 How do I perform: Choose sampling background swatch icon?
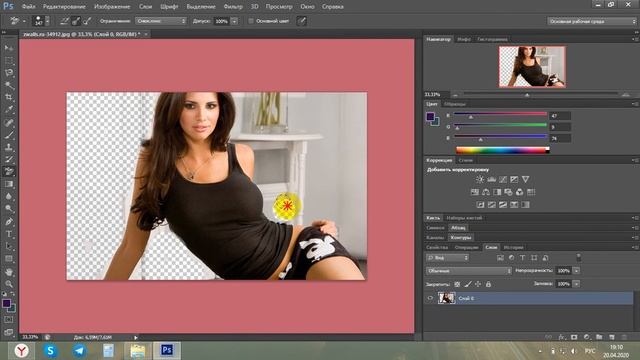point(87,21)
